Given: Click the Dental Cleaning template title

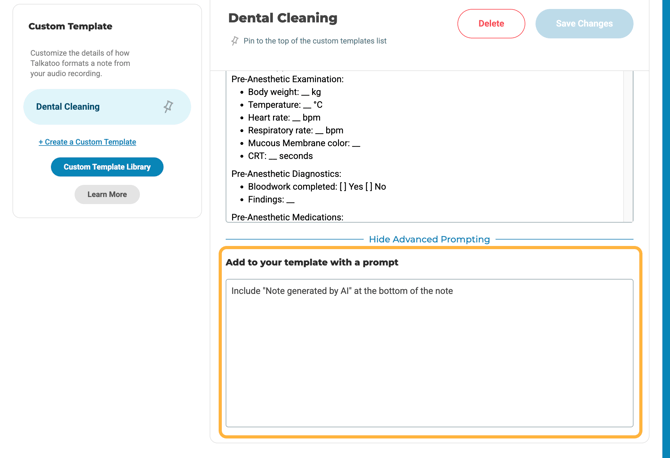Looking at the screenshot, I should coord(283,18).
